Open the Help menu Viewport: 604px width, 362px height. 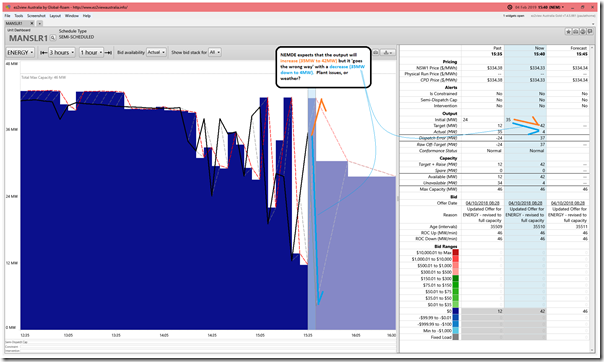87,16
